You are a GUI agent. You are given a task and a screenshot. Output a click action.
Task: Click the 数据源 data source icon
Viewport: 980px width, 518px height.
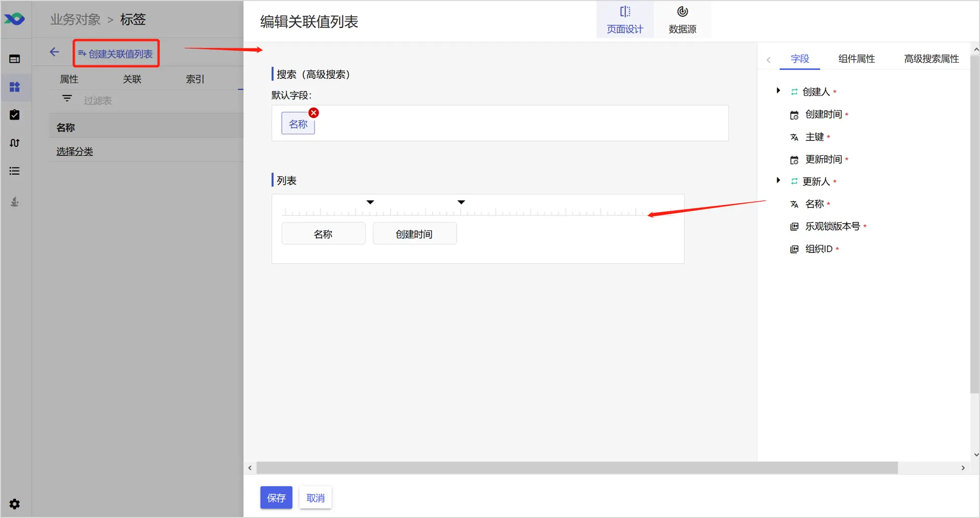click(682, 11)
